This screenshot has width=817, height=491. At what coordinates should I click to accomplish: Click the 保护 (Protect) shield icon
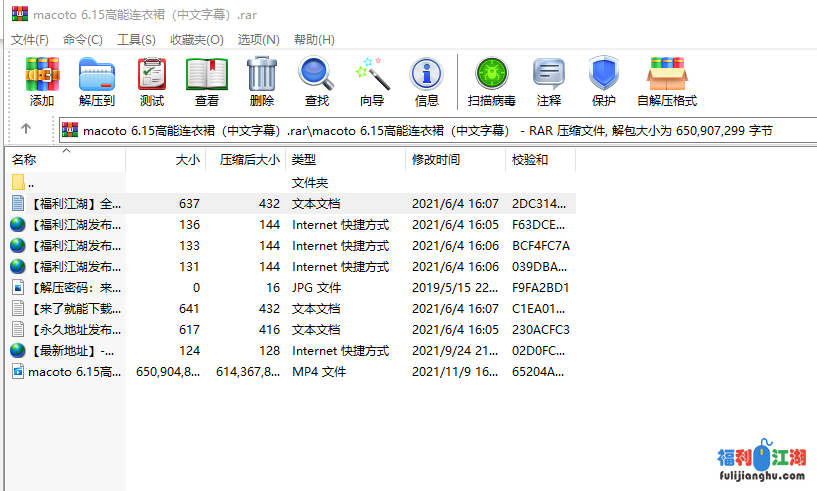pyautogui.click(x=604, y=80)
